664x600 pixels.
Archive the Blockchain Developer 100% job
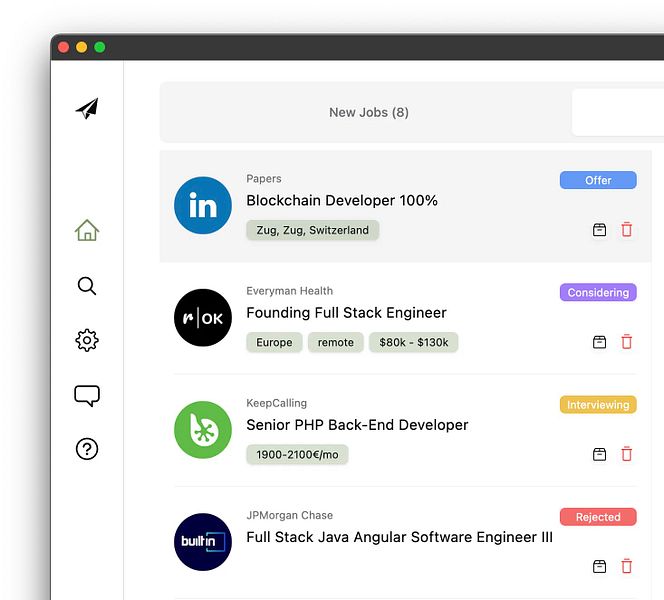tap(599, 230)
